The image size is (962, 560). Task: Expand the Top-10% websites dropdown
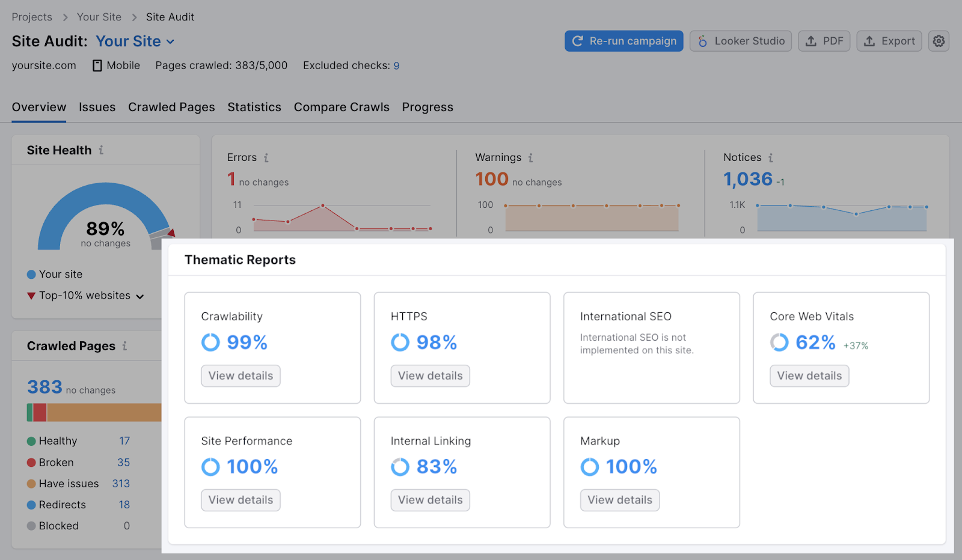pos(140,296)
